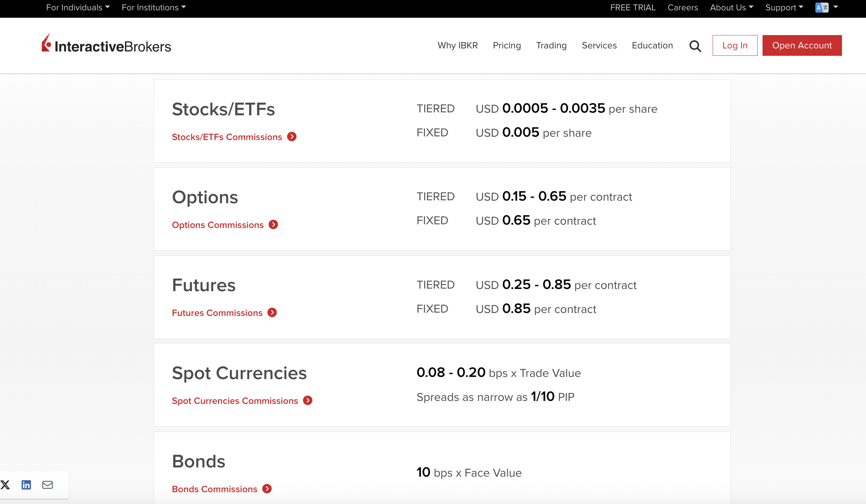Click the FIXED label in the Futures card

click(432, 309)
